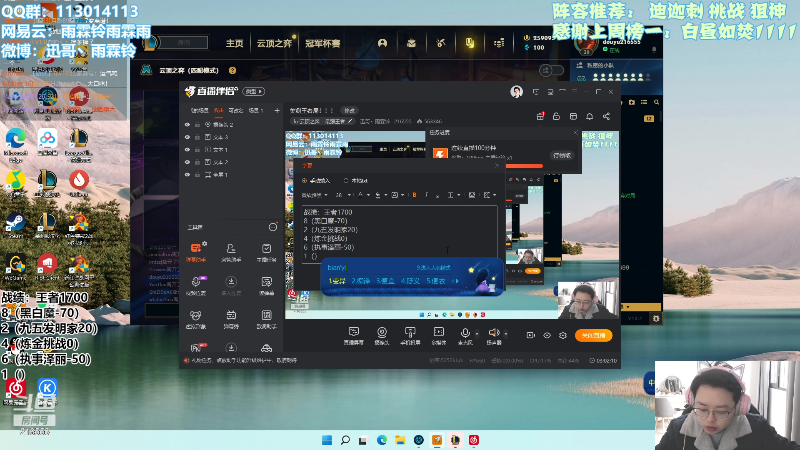Toggle the party switch in League client
Image resolution: width=800 pixels, height=450 pixels.
coord(552,70)
